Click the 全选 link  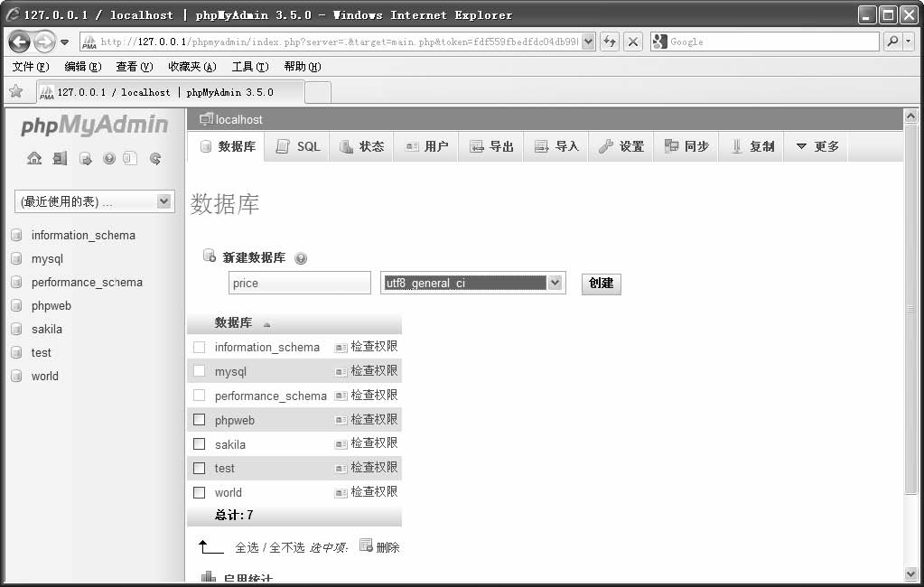coord(247,547)
